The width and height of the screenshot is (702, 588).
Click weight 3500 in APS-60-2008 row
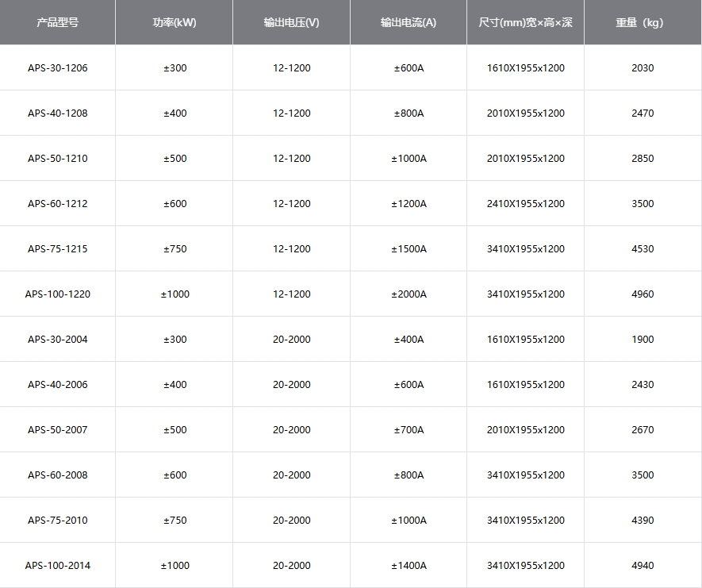(x=643, y=475)
